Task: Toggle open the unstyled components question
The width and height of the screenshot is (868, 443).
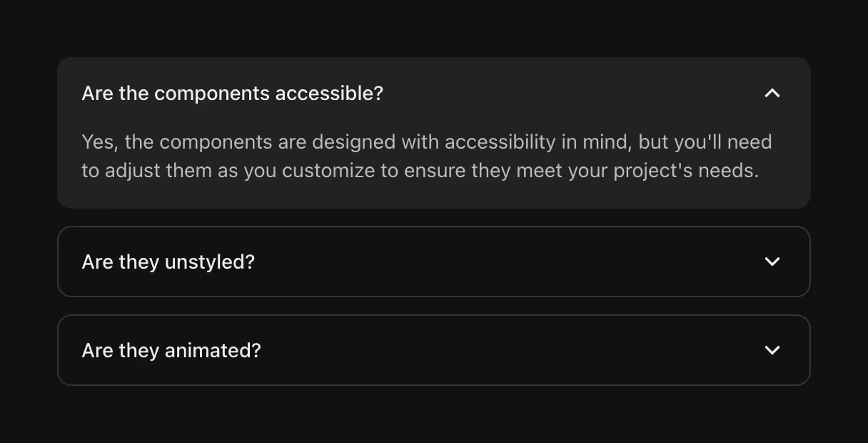Action: tap(434, 262)
